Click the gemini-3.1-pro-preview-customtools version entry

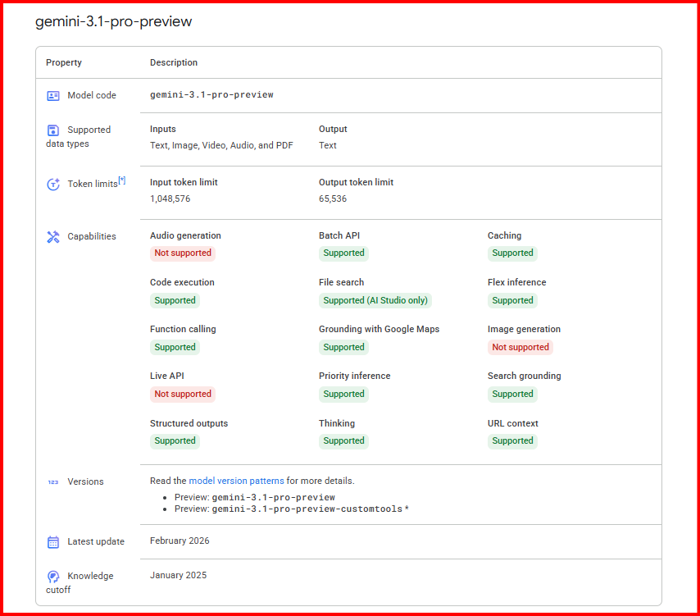pos(307,509)
